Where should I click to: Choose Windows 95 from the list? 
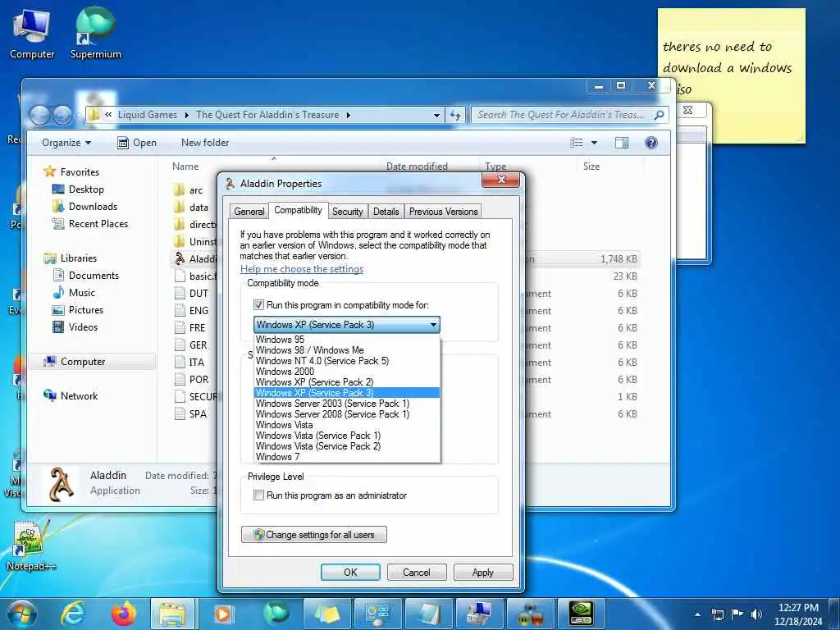(x=347, y=339)
